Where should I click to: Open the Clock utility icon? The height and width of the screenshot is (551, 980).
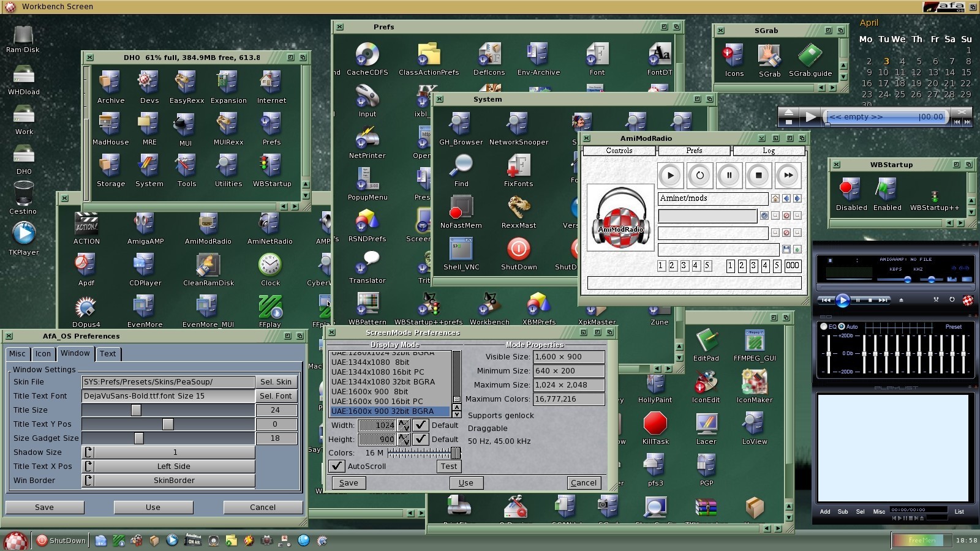(x=269, y=266)
